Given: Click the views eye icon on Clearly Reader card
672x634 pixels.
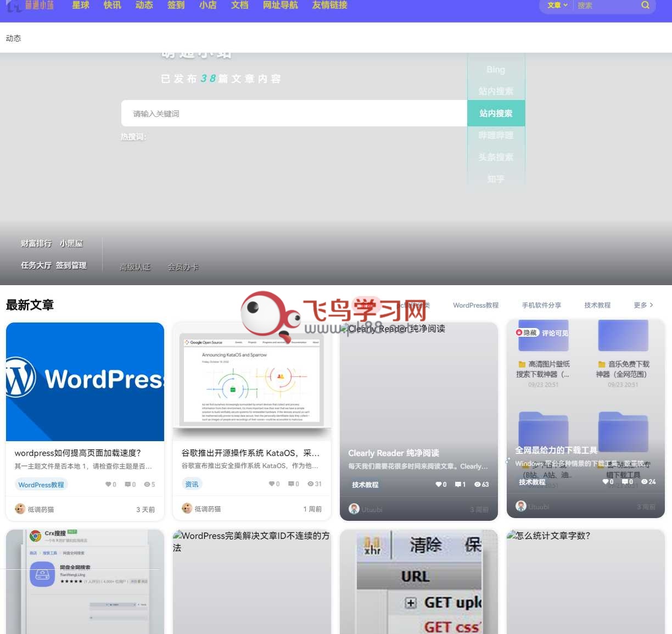Looking at the screenshot, I should [x=478, y=485].
